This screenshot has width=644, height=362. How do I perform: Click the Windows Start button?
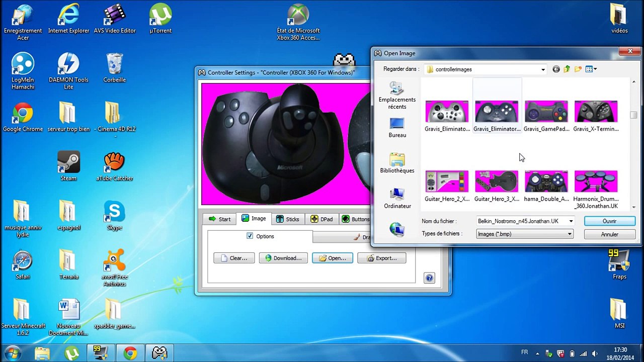[x=13, y=353]
